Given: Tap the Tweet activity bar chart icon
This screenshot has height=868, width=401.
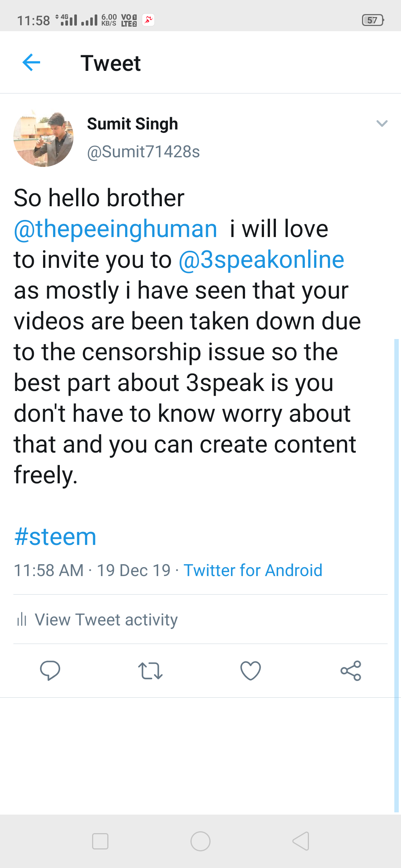Looking at the screenshot, I should (x=22, y=619).
